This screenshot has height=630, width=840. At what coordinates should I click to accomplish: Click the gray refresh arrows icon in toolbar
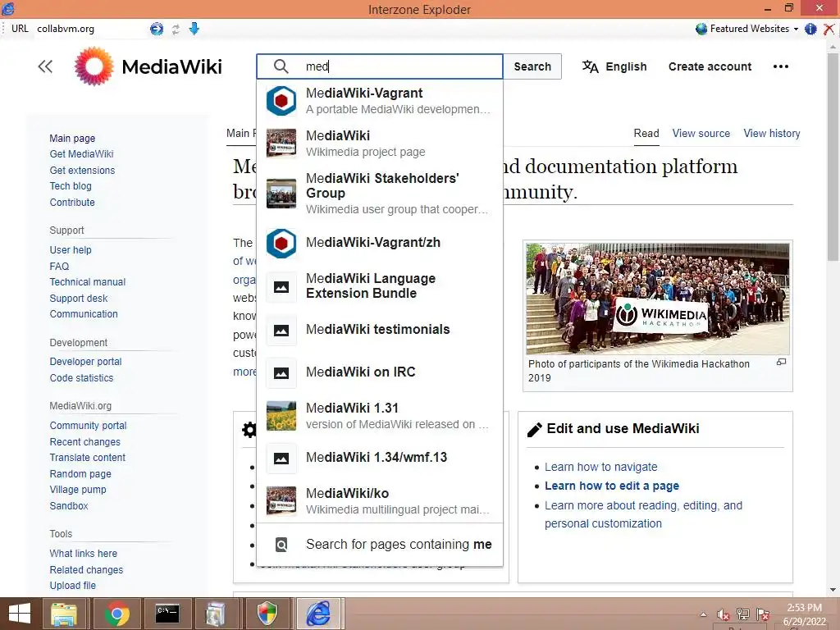tap(176, 29)
